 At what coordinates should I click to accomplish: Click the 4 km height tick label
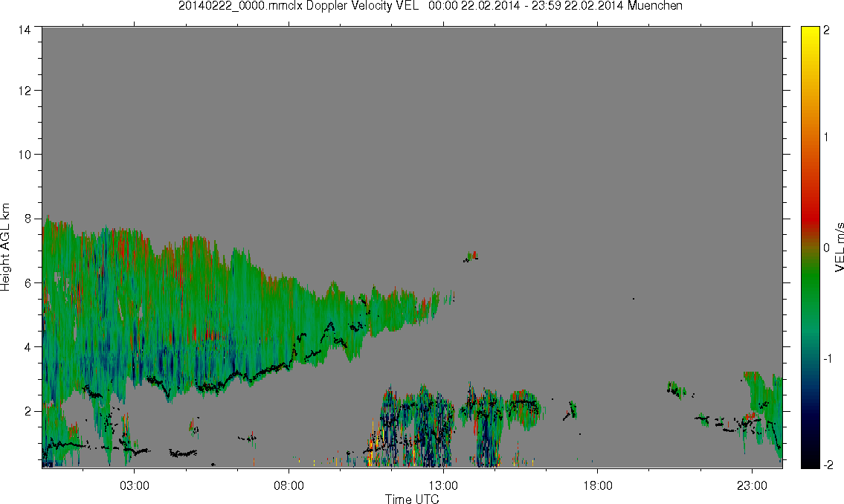(27, 347)
